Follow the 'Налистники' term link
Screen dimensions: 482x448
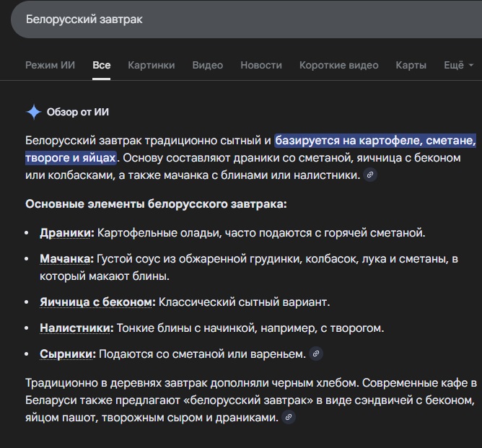(76, 328)
